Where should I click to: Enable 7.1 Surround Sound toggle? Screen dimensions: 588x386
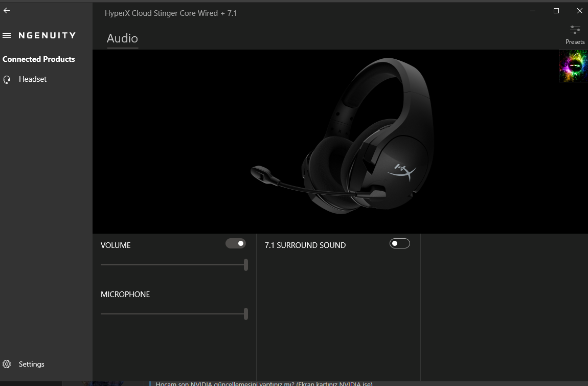(x=400, y=243)
